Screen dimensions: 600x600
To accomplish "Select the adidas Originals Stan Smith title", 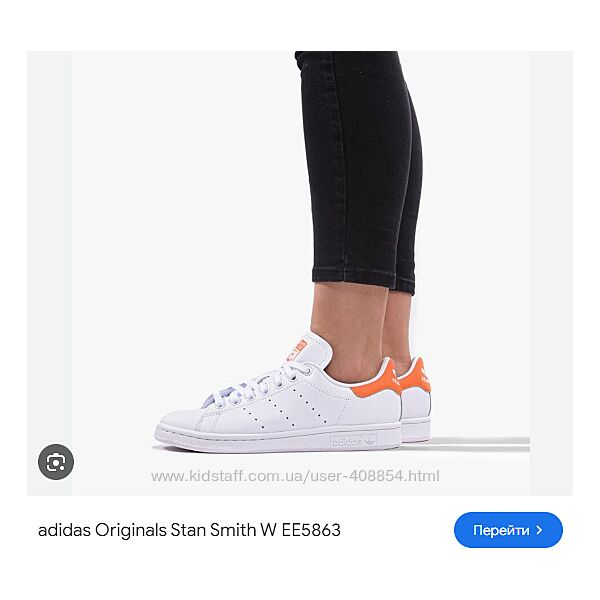I will point(189,530).
